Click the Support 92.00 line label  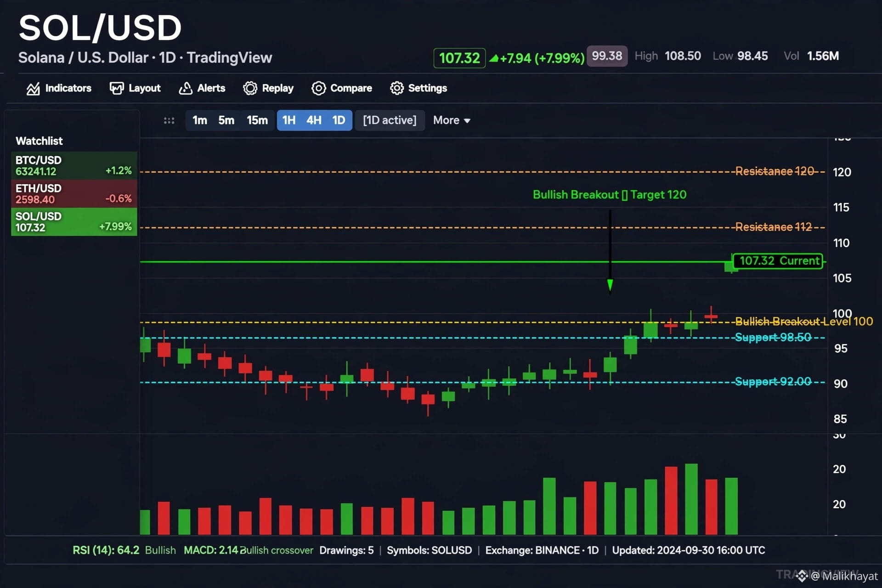click(x=773, y=382)
